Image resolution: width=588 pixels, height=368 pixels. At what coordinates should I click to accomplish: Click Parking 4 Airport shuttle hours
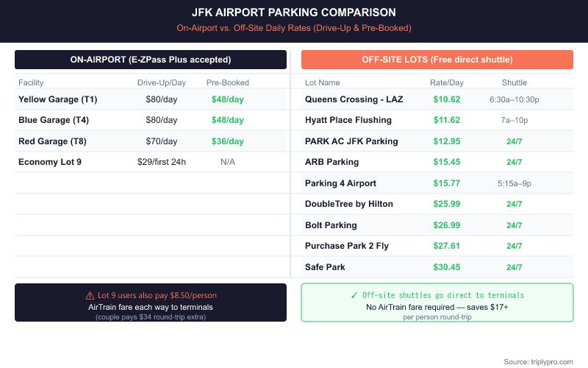[514, 183]
